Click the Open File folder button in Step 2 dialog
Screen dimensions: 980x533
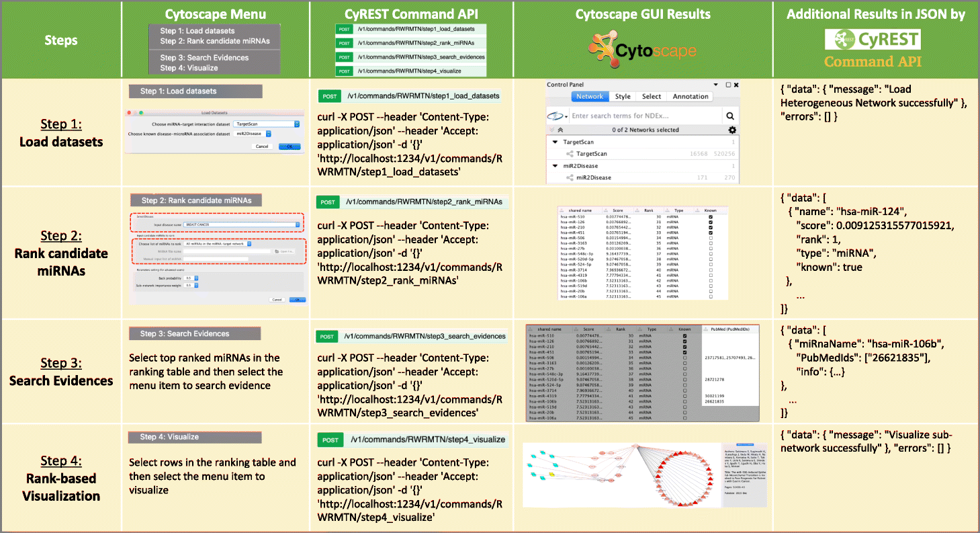click(x=284, y=251)
